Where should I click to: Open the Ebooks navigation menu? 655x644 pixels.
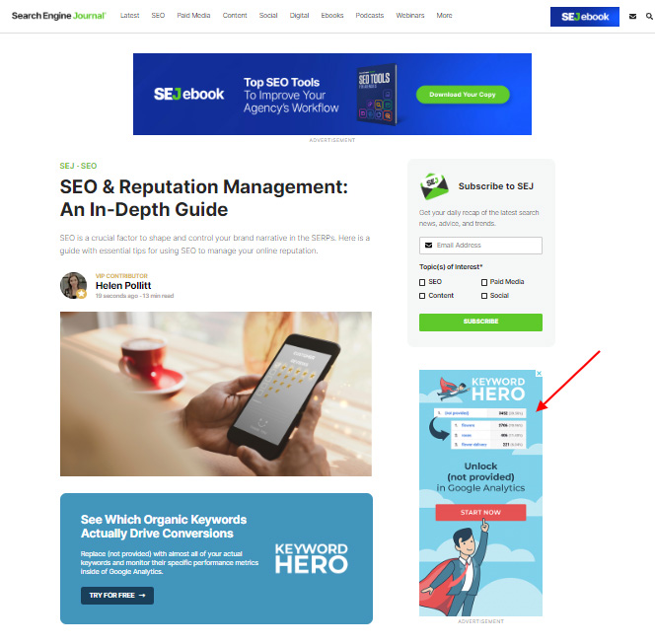pos(332,16)
